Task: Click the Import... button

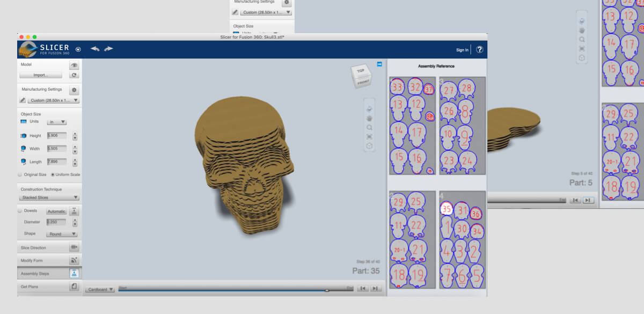Action: (41, 75)
